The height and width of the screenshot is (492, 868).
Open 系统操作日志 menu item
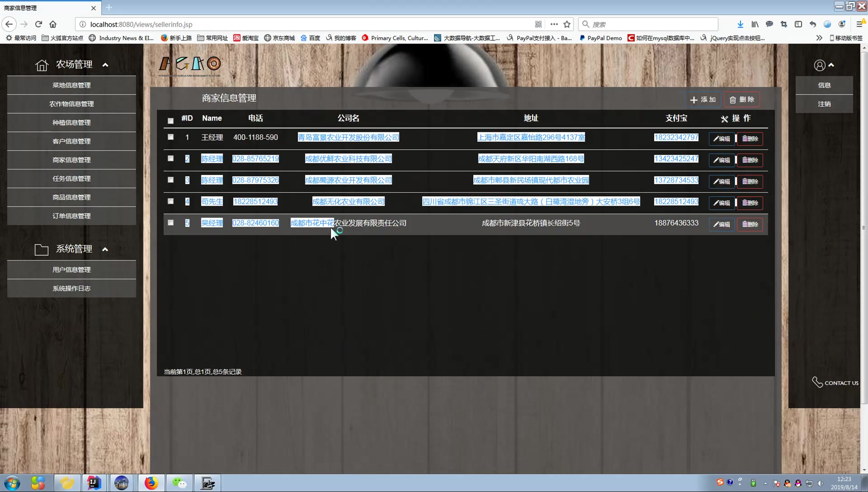(x=71, y=289)
